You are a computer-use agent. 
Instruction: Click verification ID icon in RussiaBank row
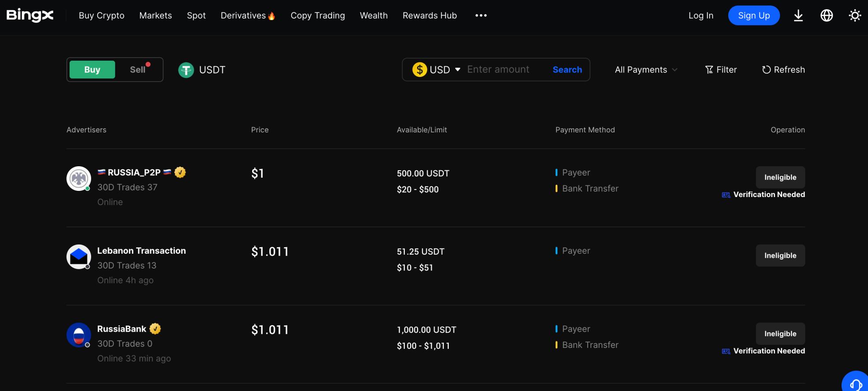726,351
